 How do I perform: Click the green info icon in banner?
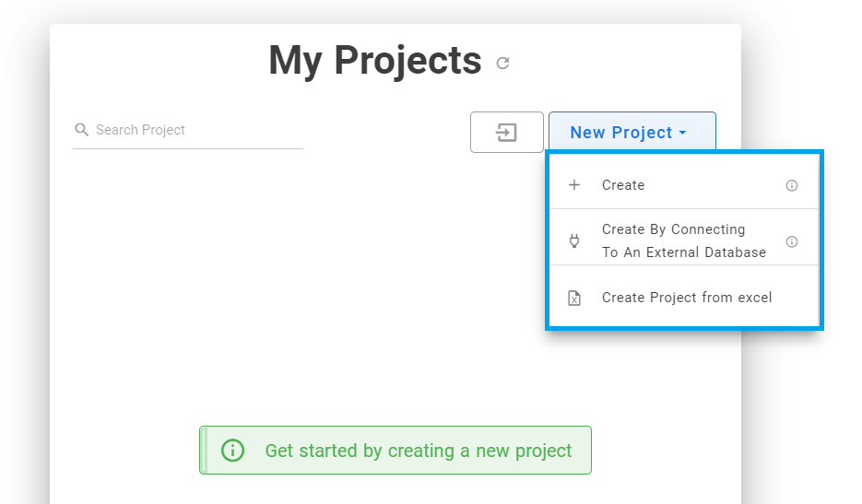pos(232,451)
